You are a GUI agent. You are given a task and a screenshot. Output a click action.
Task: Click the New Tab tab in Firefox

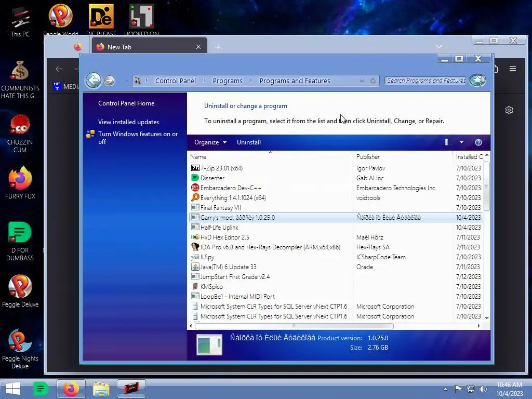(x=149, y=47)
